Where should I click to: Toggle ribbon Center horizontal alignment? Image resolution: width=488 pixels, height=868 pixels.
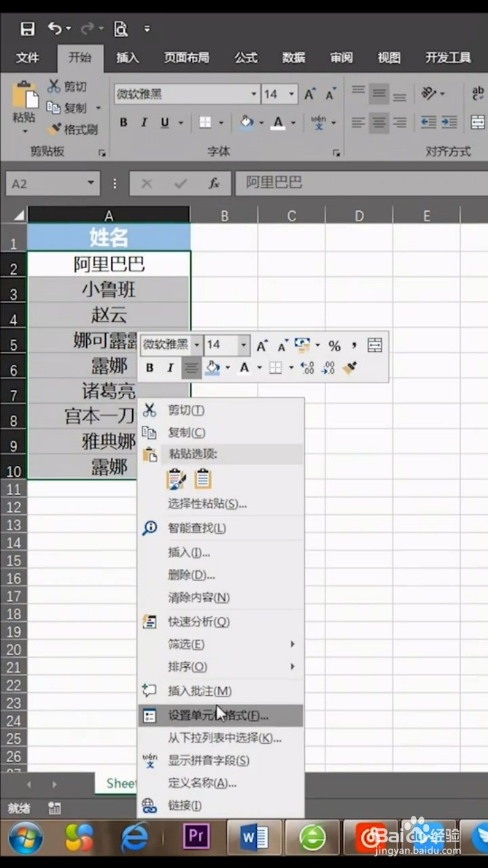point(379,123)
